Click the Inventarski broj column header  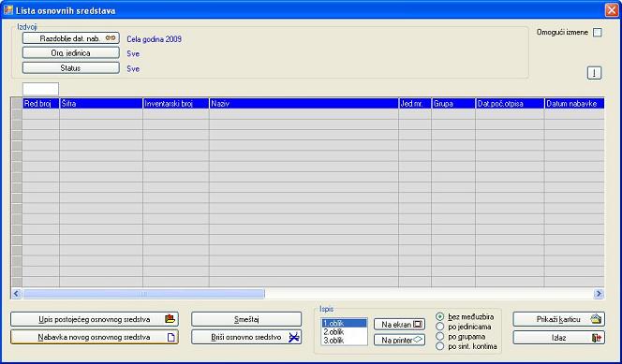tap(176, 103)
